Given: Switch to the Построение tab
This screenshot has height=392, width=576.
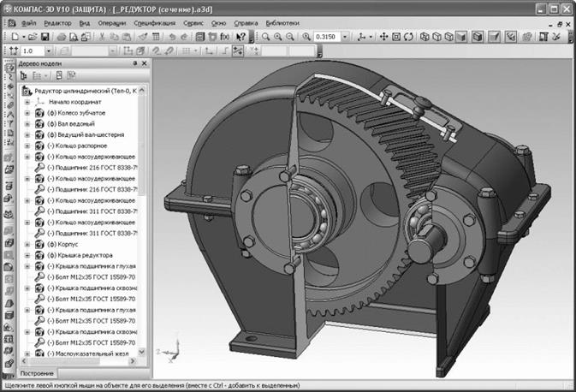Looking at the screenshot, I should click(x=36, y=373).
